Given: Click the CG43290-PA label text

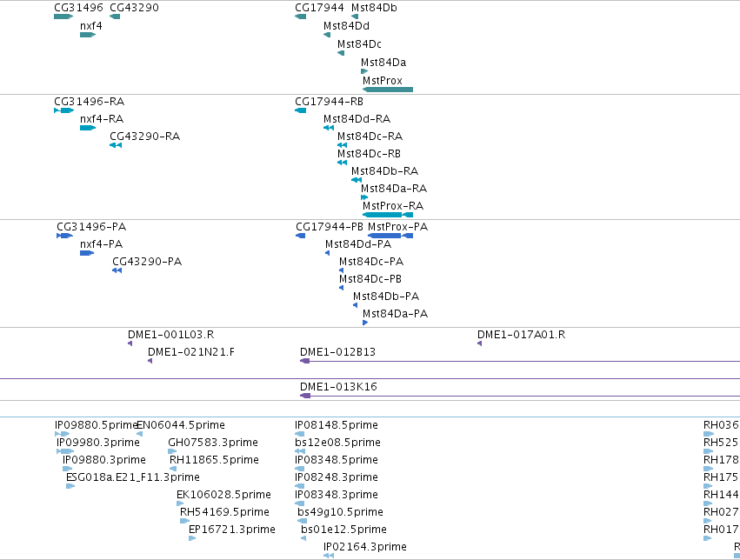Looking at the screenshot, I should [x=147, y=262].
